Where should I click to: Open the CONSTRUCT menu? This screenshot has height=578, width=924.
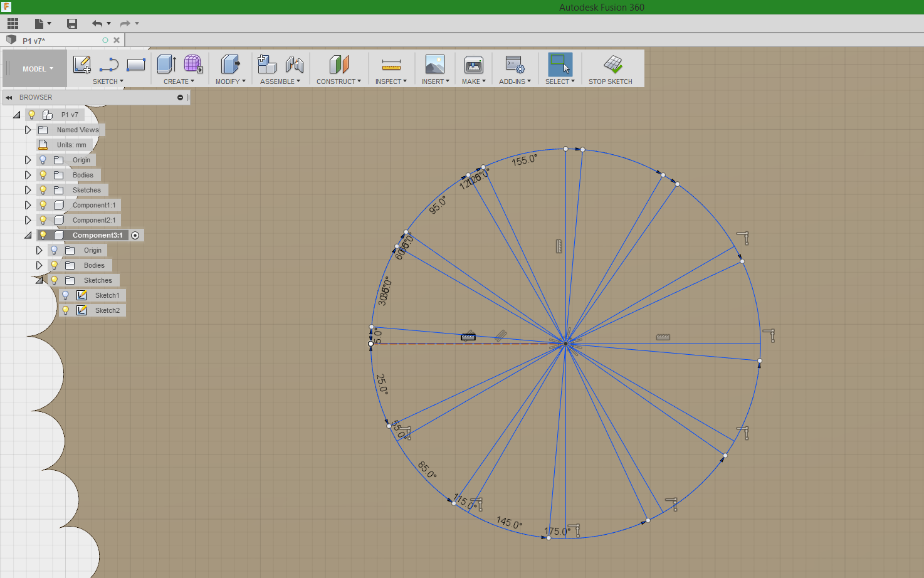tap(339, 81)
